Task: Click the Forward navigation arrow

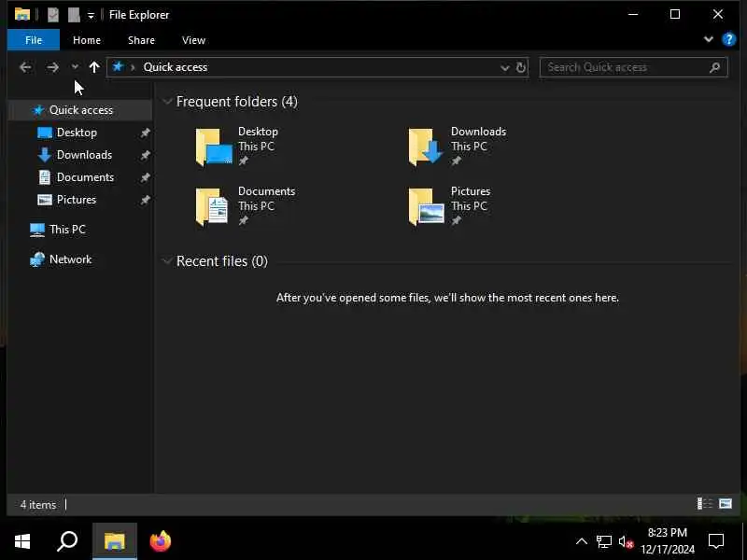Action: tap(52, 67)
